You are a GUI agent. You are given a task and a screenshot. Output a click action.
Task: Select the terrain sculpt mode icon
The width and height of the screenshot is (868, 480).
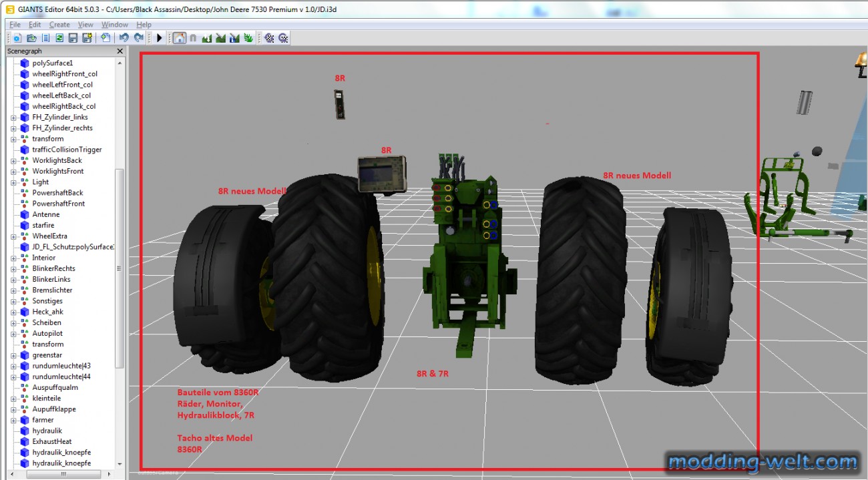pos(207,38)
